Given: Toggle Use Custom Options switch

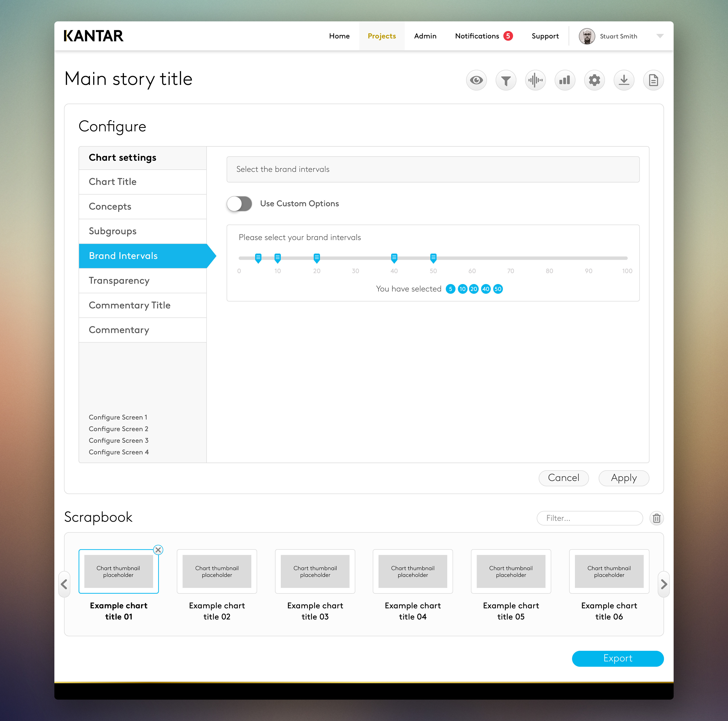Looking at the screenshot, I should [239, 204].
